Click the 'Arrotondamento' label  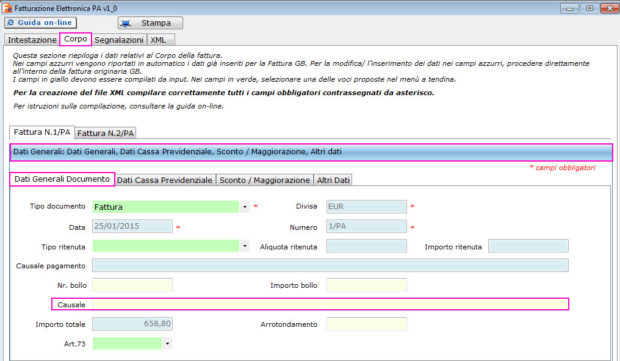[x=289, y=324]
